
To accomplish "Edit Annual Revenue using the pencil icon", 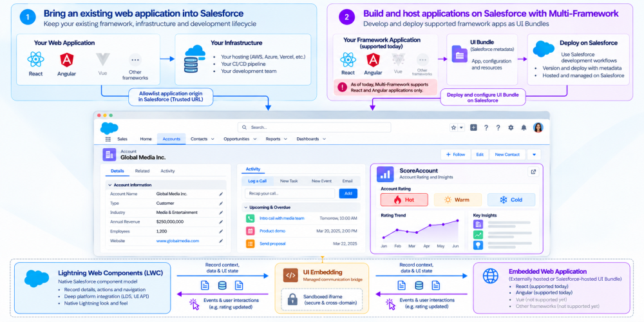I will (221, 222).
